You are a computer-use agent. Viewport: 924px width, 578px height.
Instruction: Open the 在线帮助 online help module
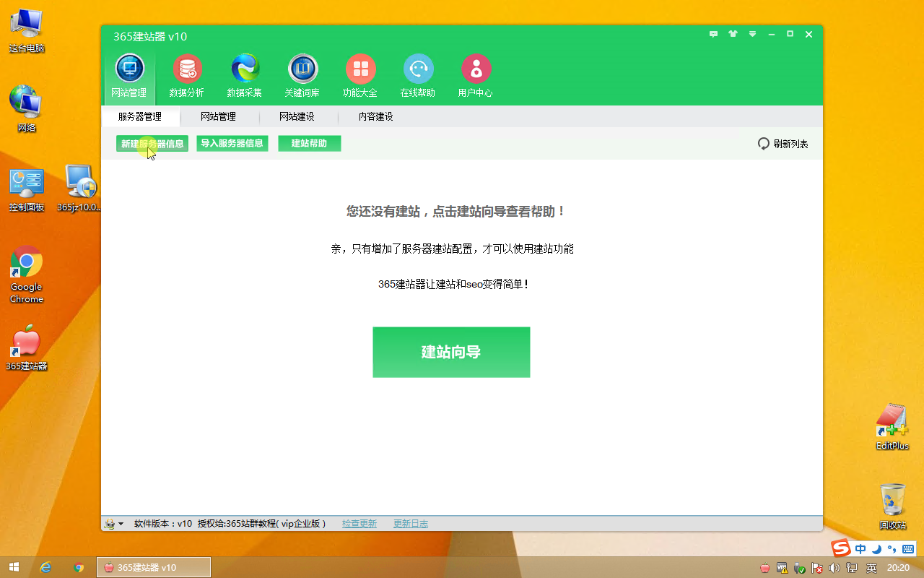click(x=418, y=76)
